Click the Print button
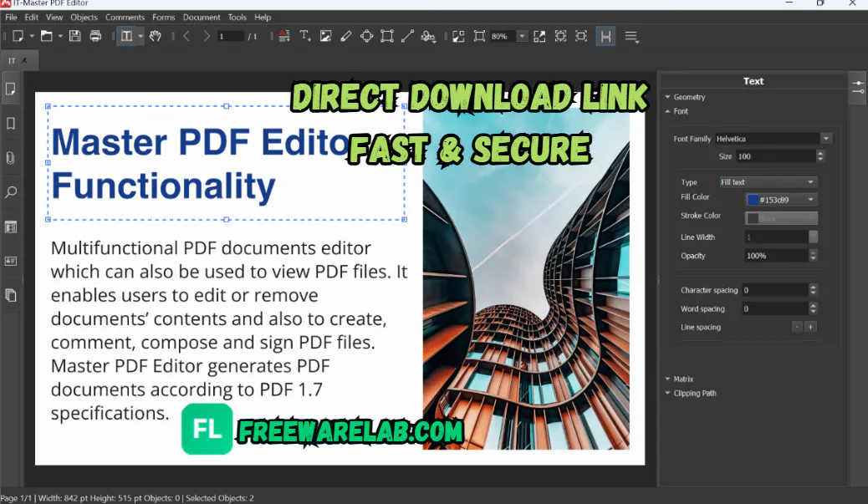Image resolution: width=868 pixels, height=504 pixels. click(95, 36)
